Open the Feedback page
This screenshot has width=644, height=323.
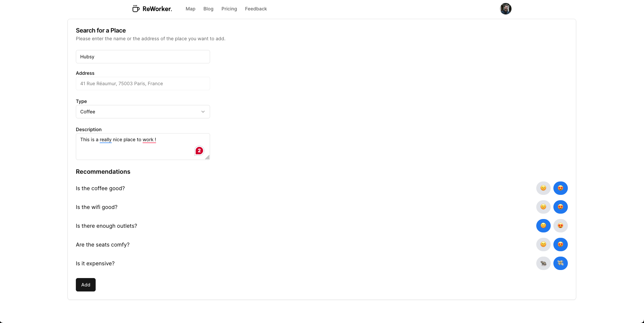point(256,9)
